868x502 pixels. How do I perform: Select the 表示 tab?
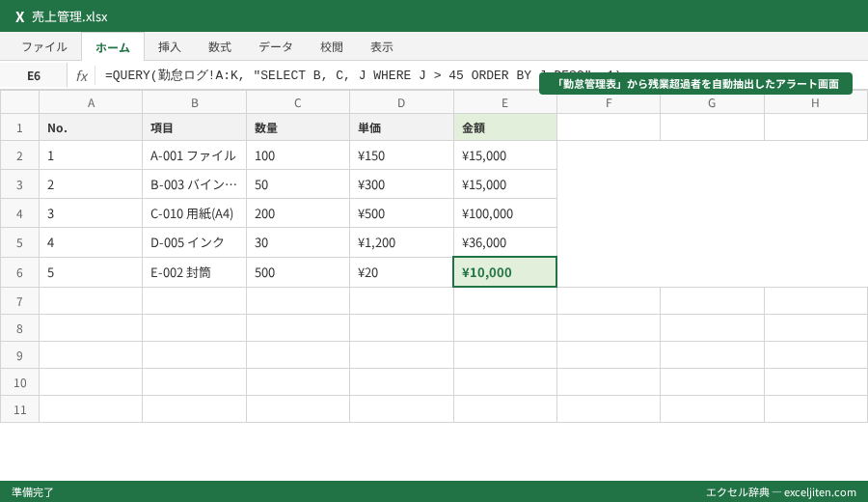point(382,47)
